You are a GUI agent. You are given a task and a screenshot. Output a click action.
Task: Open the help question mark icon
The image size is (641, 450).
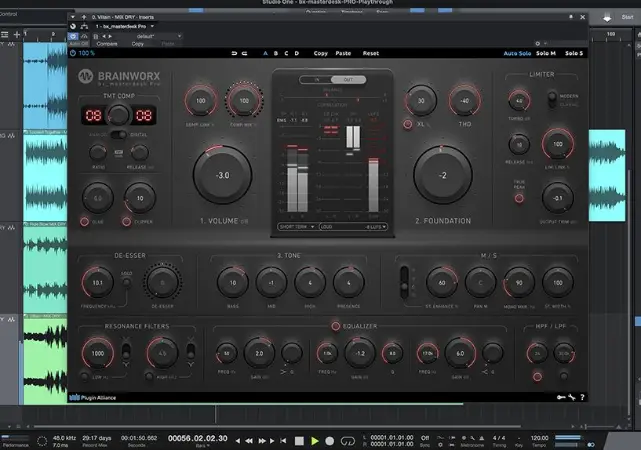click(583, 397)
